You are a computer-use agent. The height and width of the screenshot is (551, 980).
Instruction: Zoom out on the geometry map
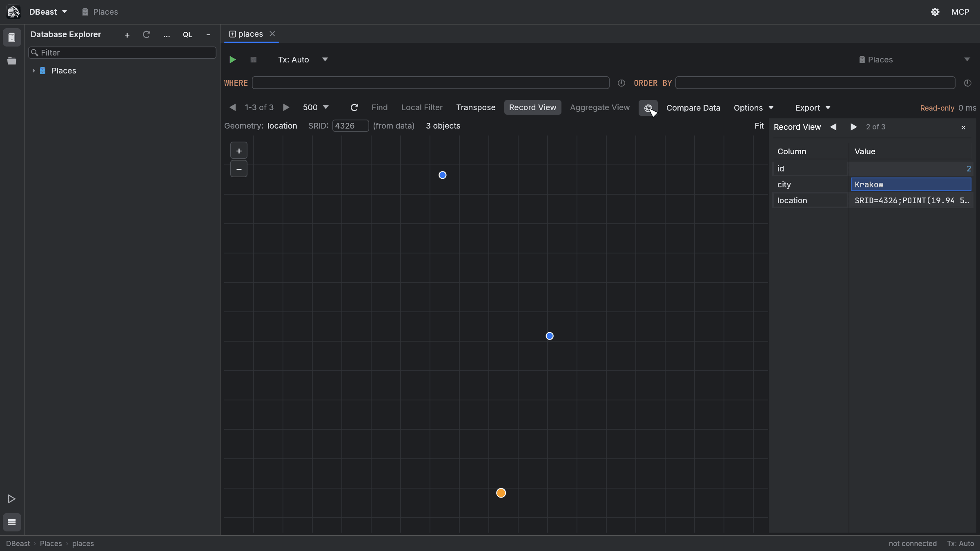pos(239,169)
